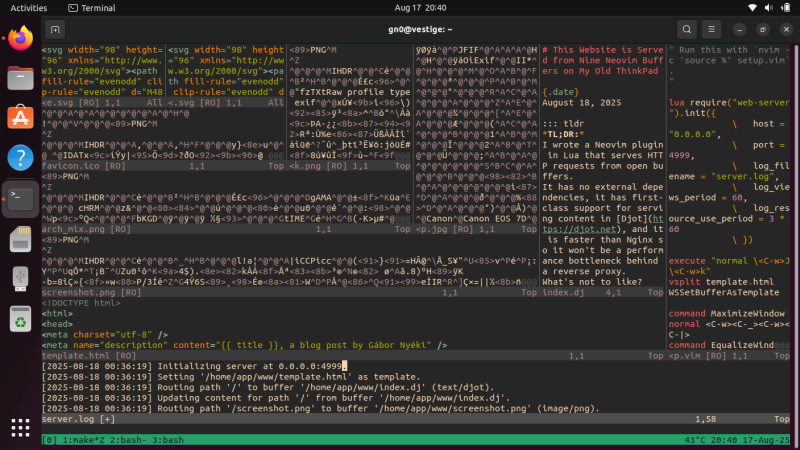This screenshot has height=450, width=800.
Task: Click the Terminal icon in dock
Action: point(19,196)
